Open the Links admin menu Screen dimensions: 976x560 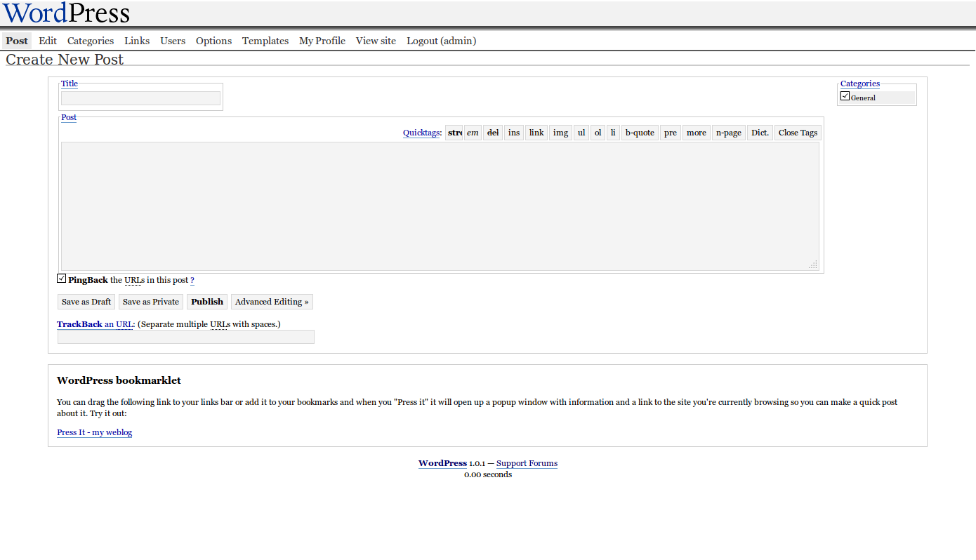tap(137, 41)
